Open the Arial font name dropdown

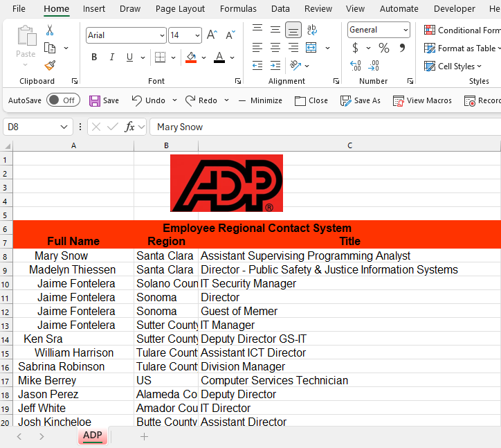point(162,35)
